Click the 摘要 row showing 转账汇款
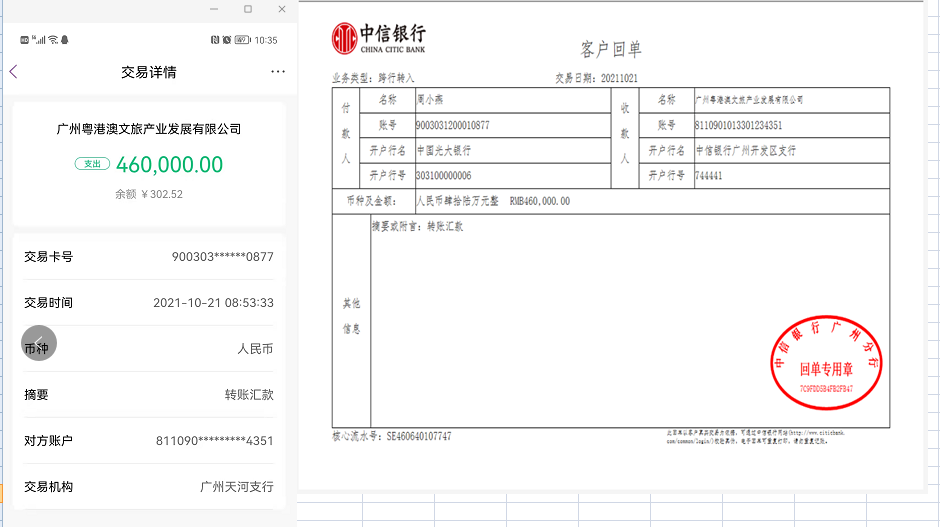This screenshot has height=527, width=940. pyautogui.click(x=148, y=395)
